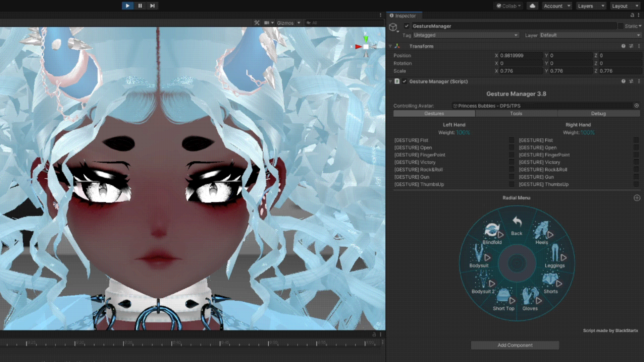Open the Layout dropdown

pyautogui.click(x=625, y=6)
